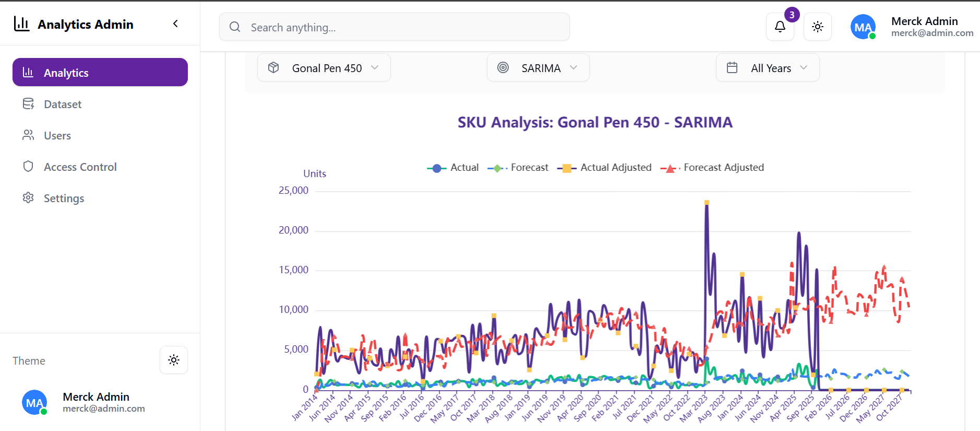Click Merck Admin name in sidebar footer
Viewport: 980px width, 431px height.
[x=96, y=397]
